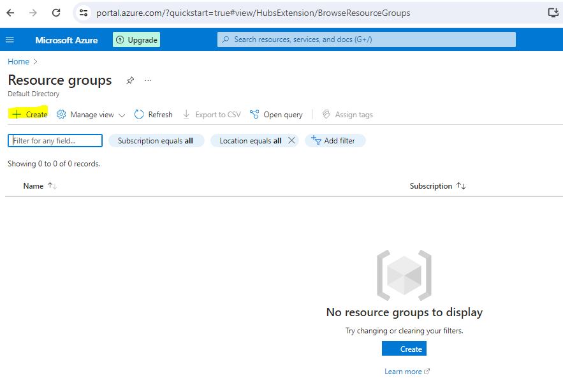Open the Azure portal hamburger menu
Screen dimensions: 563x392
pos(10,40)
